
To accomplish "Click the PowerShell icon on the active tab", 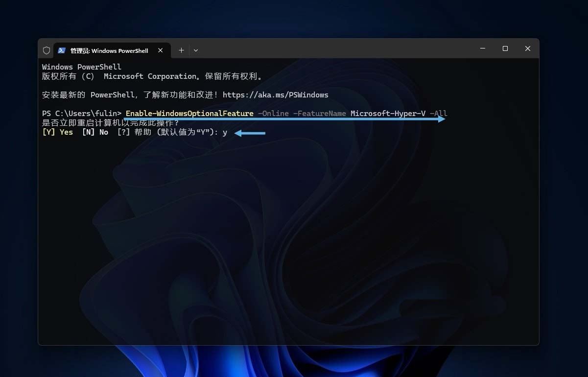I will click(62, 50).
